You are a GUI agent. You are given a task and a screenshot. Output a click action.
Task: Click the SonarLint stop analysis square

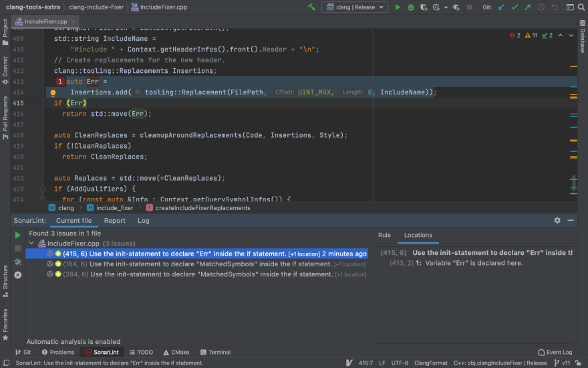(x=17, y=248)
